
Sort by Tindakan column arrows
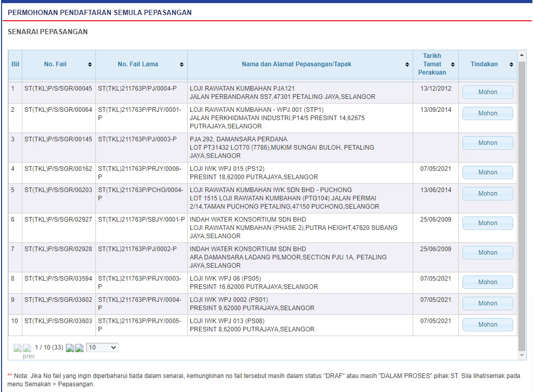tap(512, 65)
